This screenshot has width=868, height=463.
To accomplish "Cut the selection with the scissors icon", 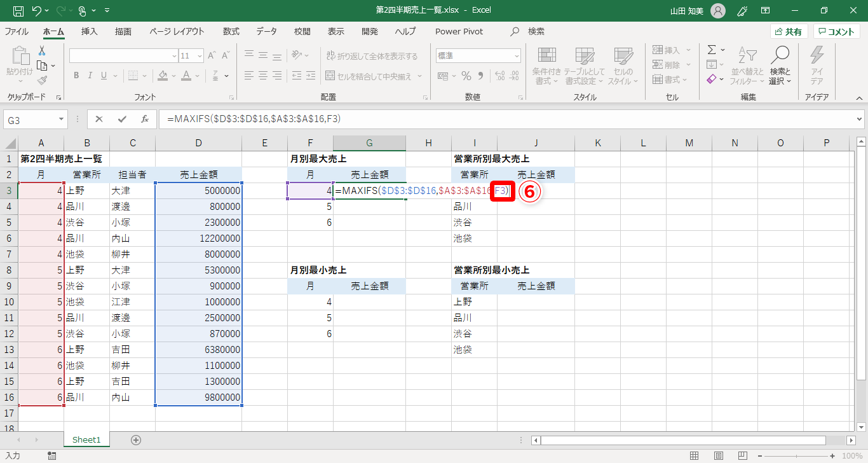I will (42, 51).
